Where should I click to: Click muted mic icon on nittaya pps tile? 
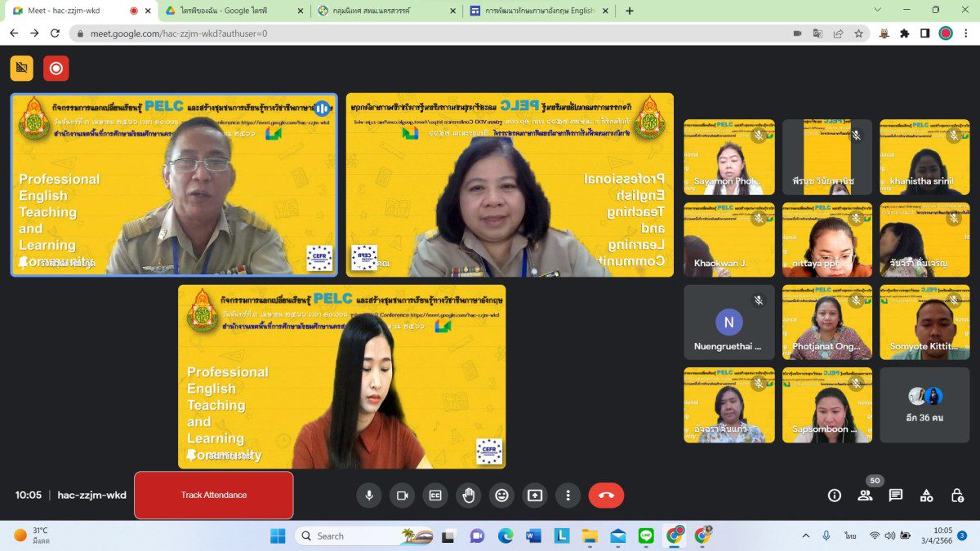point(856,218)
